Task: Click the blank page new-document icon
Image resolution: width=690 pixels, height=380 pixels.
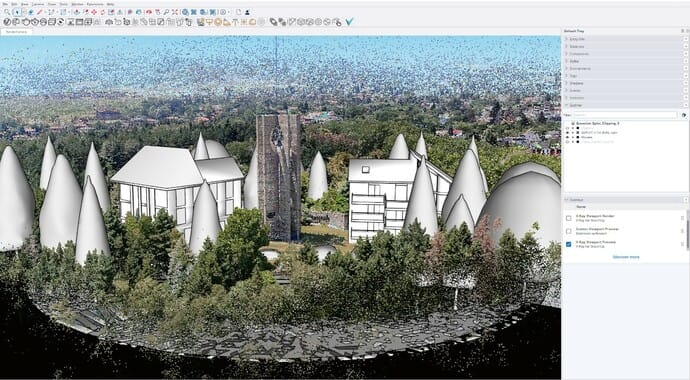Action: [238, 12]
